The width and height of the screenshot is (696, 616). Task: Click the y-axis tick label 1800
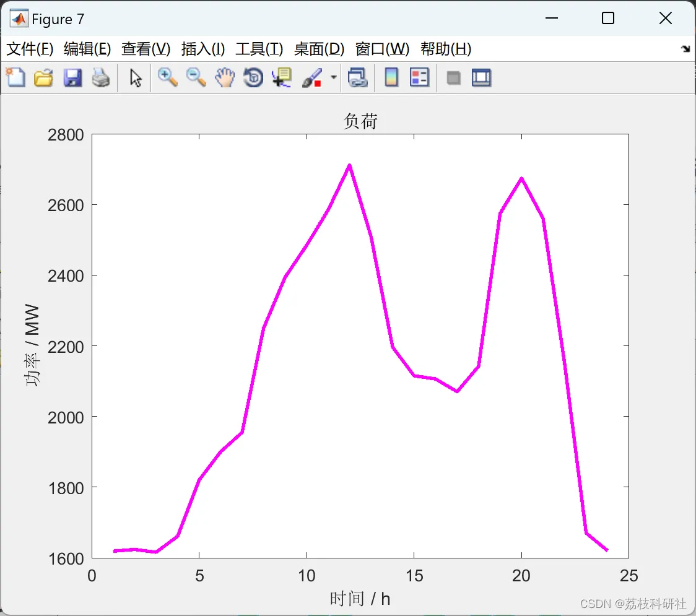(66, 488)
